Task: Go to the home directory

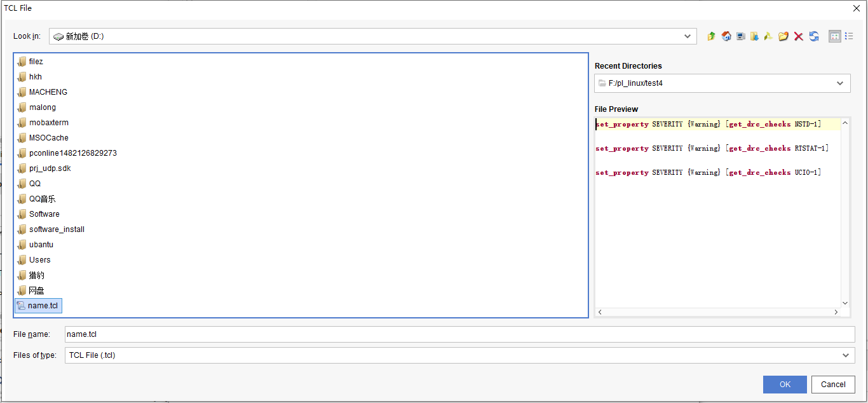Action: (726, 36)
